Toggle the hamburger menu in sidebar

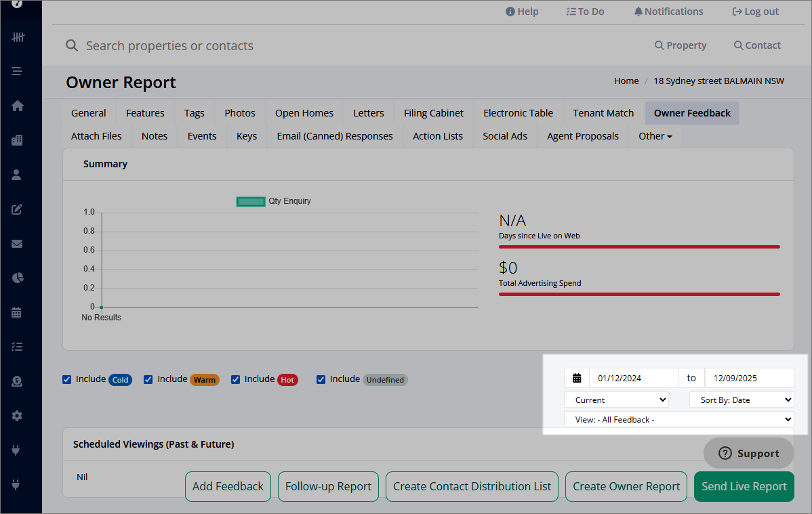click(17, 71)
